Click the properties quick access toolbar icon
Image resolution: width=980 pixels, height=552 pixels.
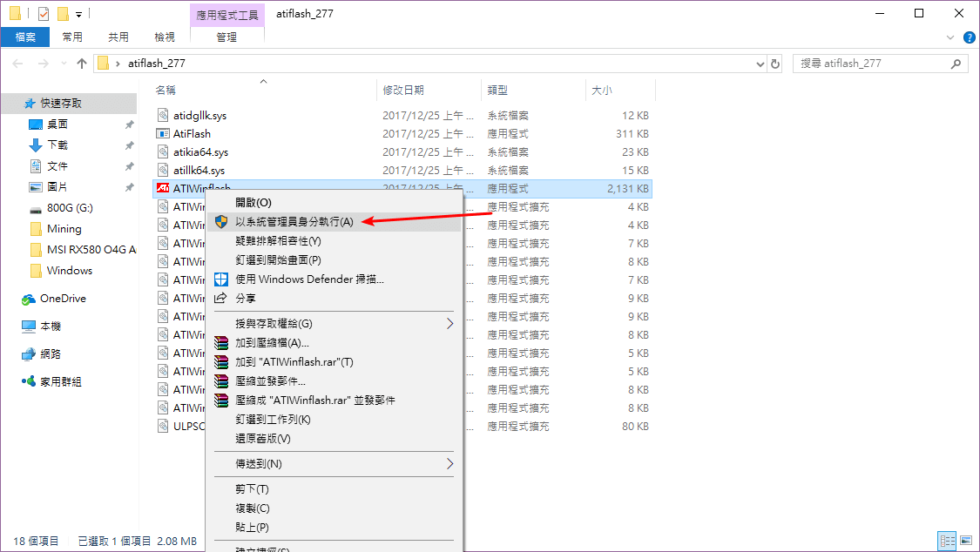(x=44, y=13)
